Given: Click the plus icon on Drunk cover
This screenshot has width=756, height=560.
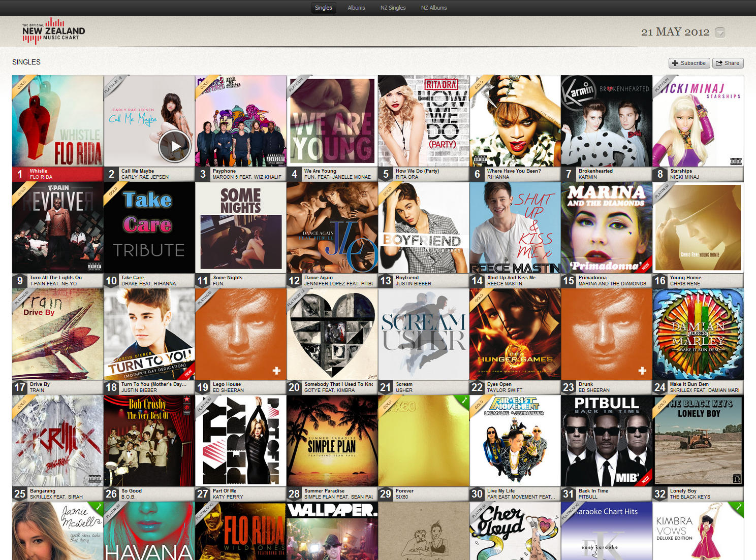Looking at the screenshot, I should pyautogui.click(x=642, y=371).
